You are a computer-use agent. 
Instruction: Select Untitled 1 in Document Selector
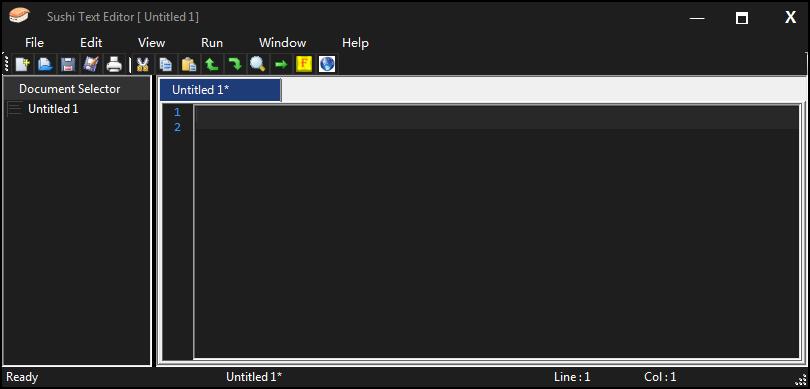click(53, 109)
